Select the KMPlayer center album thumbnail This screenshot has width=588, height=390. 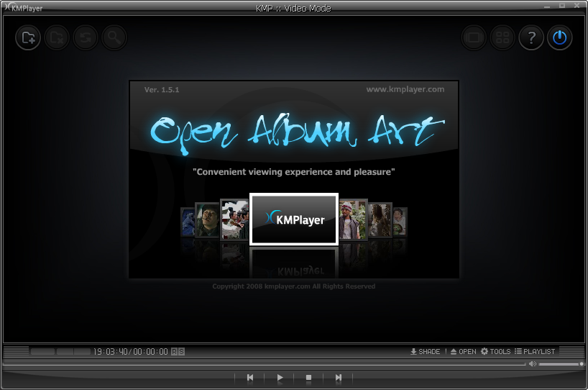(x=294, y=219)
